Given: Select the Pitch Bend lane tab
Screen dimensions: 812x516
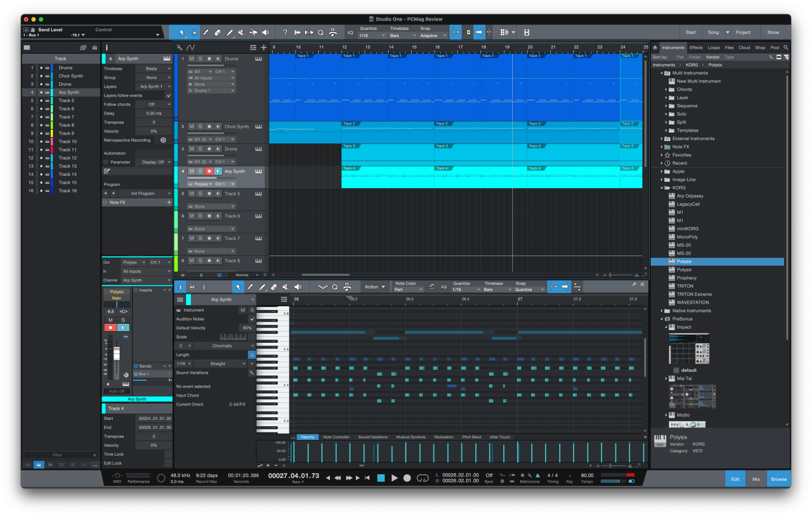Looking at the screenshot, I should tap(472, 437).
